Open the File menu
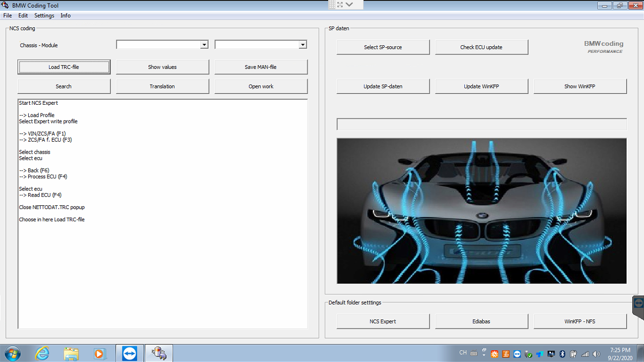Viewport: 644px width, 362px height. click(8, 15)
